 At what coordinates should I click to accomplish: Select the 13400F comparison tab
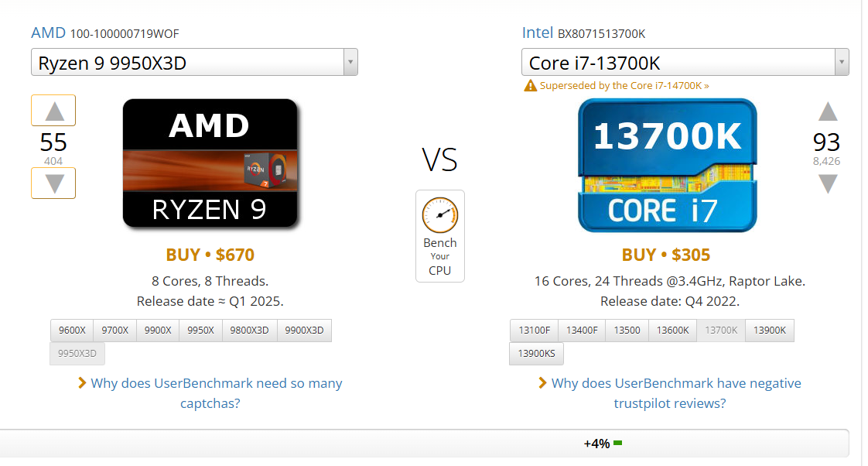click(582, 331)
